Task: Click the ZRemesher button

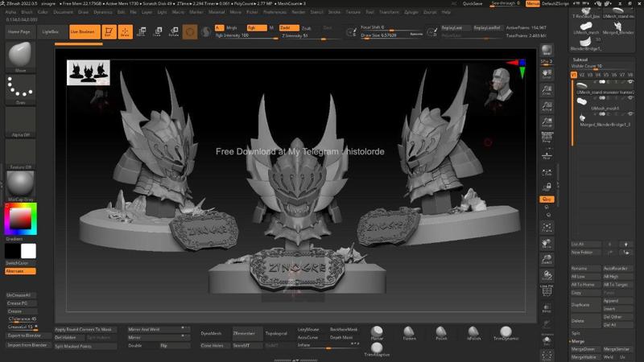Action: tap(243, 331)
